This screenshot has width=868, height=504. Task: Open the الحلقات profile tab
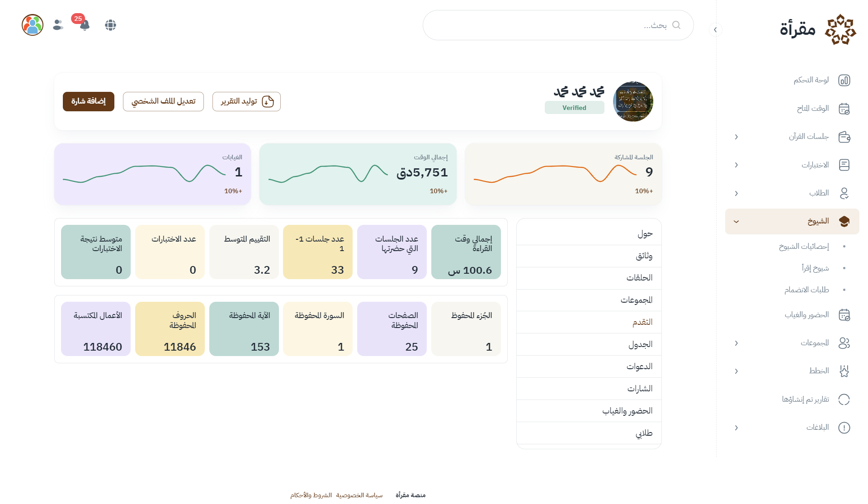[x=639, y=278]
